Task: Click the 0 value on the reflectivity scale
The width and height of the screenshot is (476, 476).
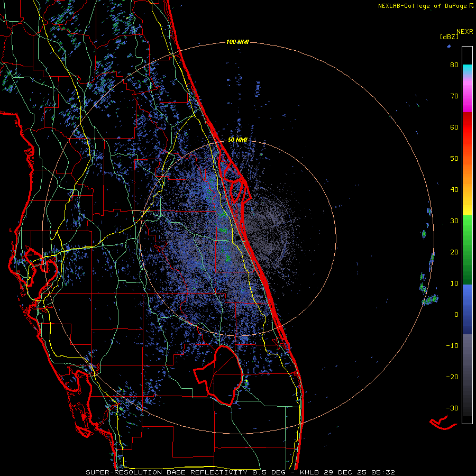Action: (x=456, y=315)
